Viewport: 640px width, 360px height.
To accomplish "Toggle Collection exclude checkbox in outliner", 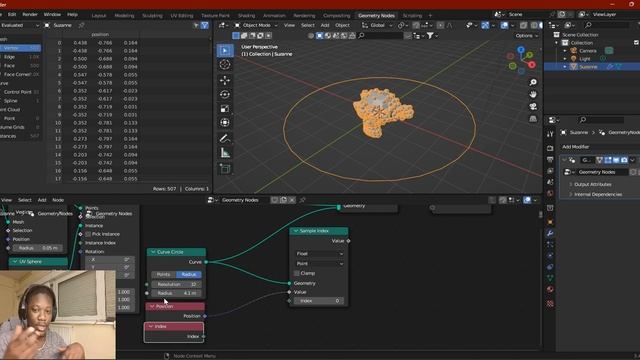I will [x=636, y=43].
